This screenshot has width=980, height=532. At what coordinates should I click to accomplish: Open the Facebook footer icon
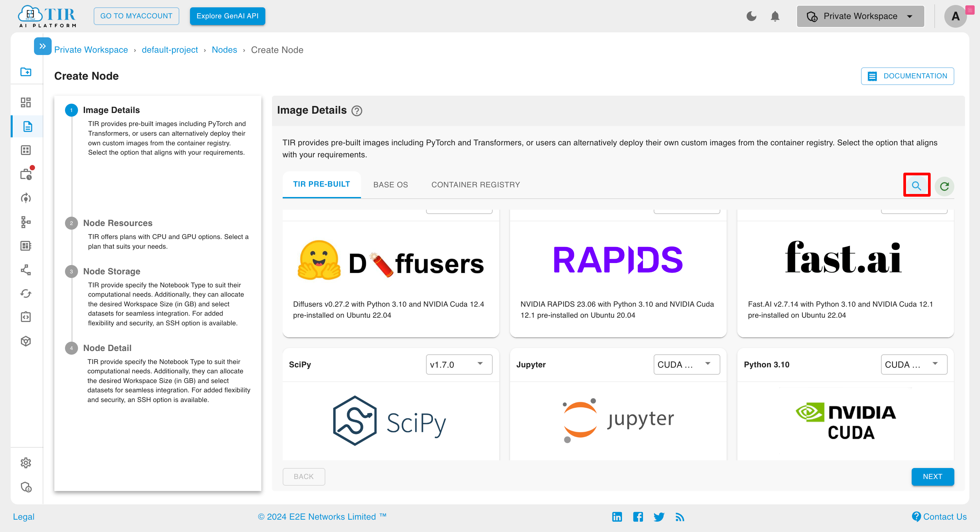(638, 516)
